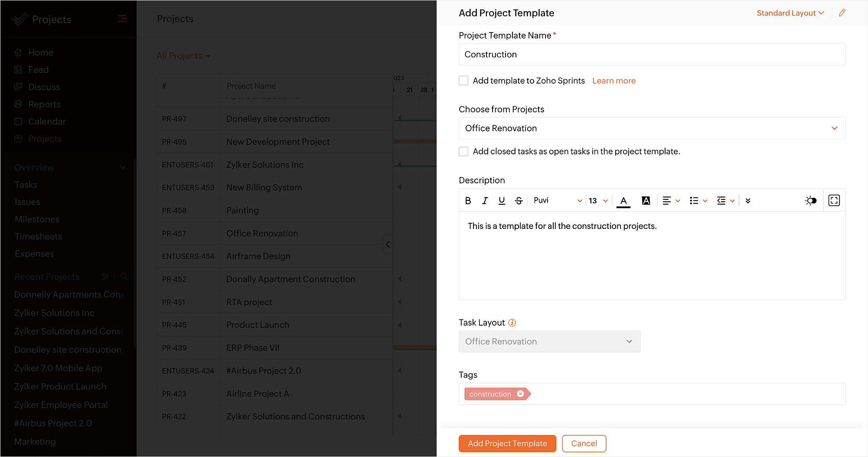Toggle underline formatting icon

(502, 200)
